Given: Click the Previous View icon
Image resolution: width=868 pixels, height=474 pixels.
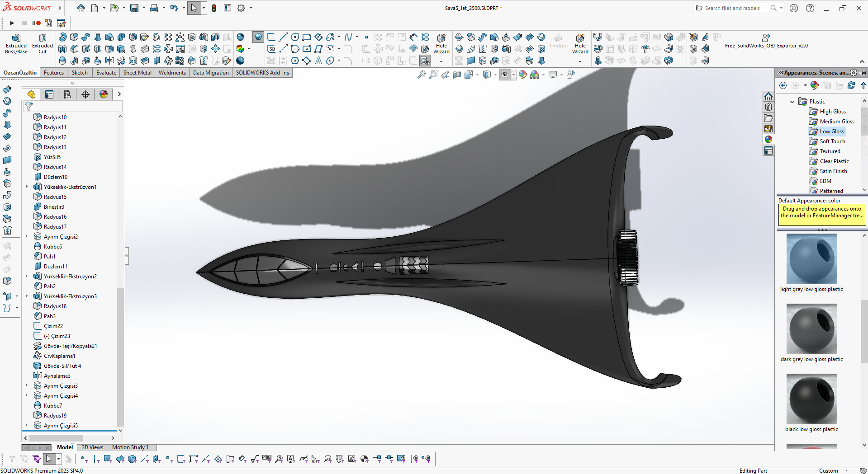Looking at the screenshot, I should (x=445, y=75).
